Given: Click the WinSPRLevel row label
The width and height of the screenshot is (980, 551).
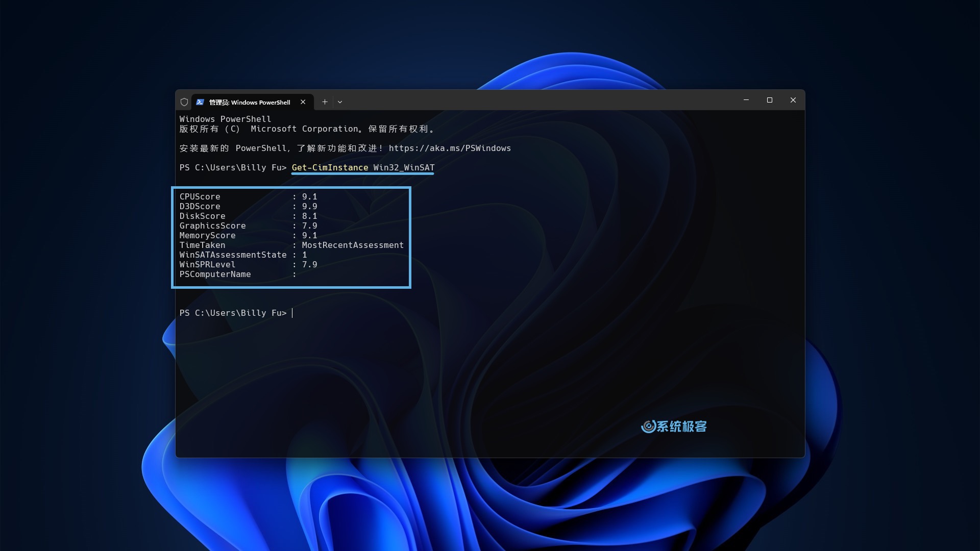Looking at the screenshot, I should pos(207,264).
